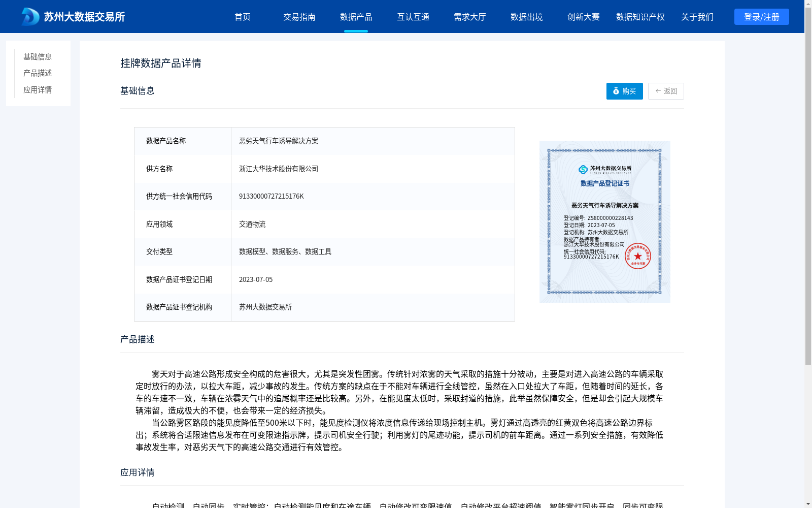Click the page vertical scrollbar thumb
Viewport: 812px width, 508px height.
pos(808,186)
